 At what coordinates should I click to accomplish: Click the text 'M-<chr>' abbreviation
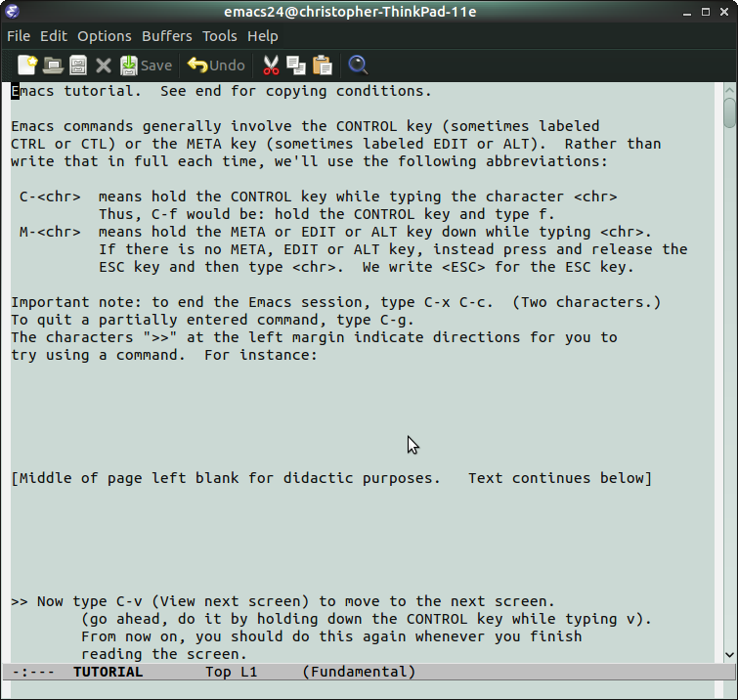pos(50,232)
